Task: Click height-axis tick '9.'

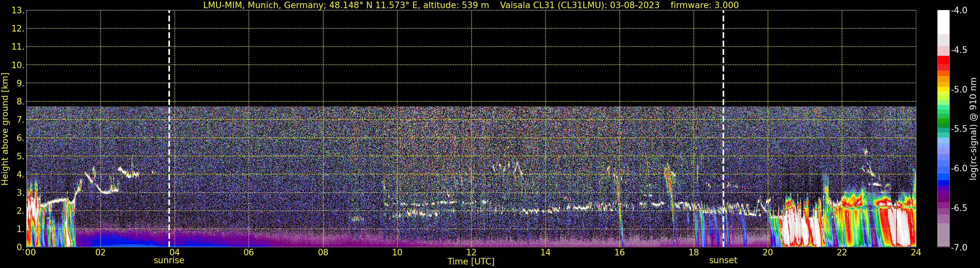Action: 20,83
